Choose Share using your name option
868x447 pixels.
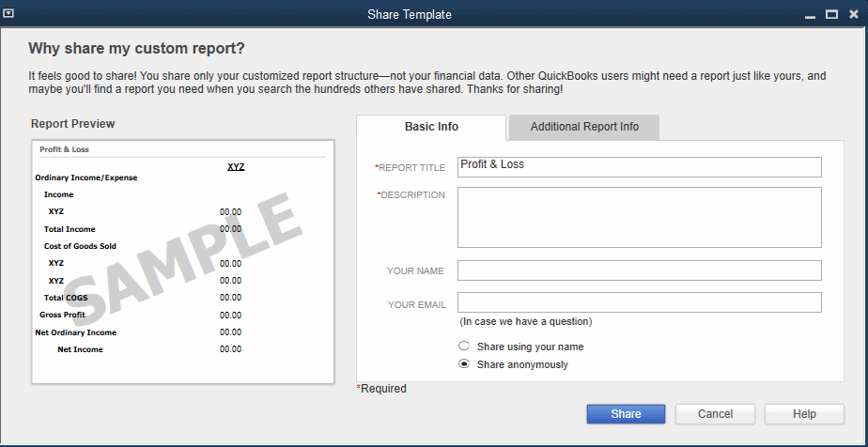click(x=464, y=347)
